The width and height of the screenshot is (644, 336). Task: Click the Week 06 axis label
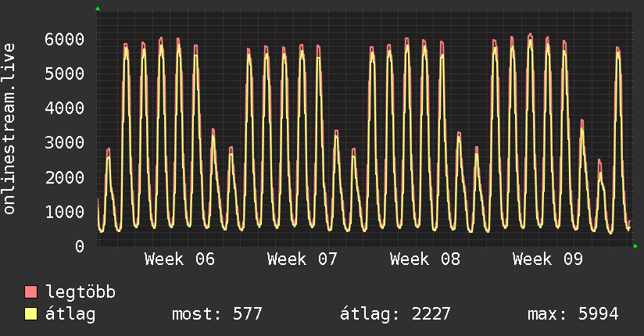pos(180,259)
